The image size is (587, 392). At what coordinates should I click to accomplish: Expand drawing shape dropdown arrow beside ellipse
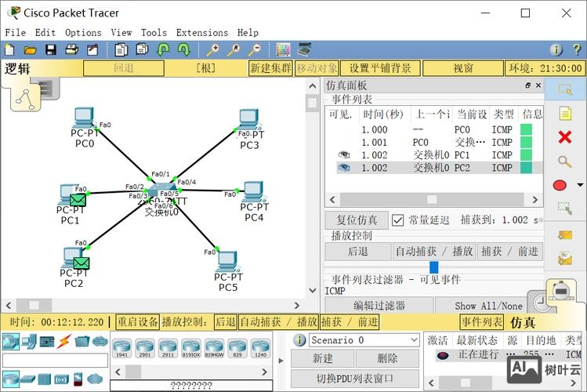coord(580,185)
